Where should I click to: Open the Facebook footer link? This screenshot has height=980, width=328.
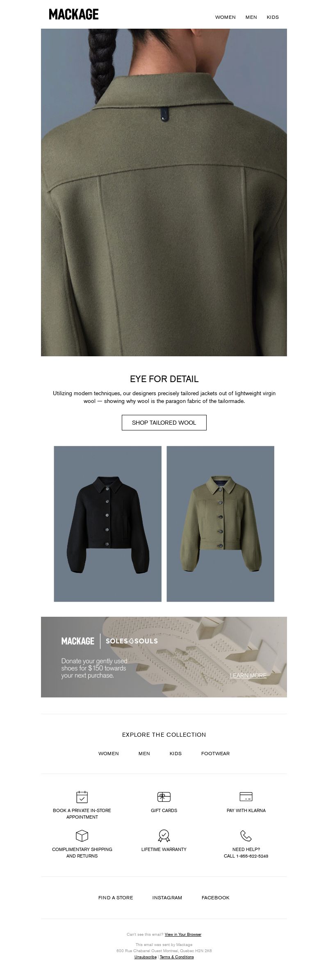(x=216, y=897)
